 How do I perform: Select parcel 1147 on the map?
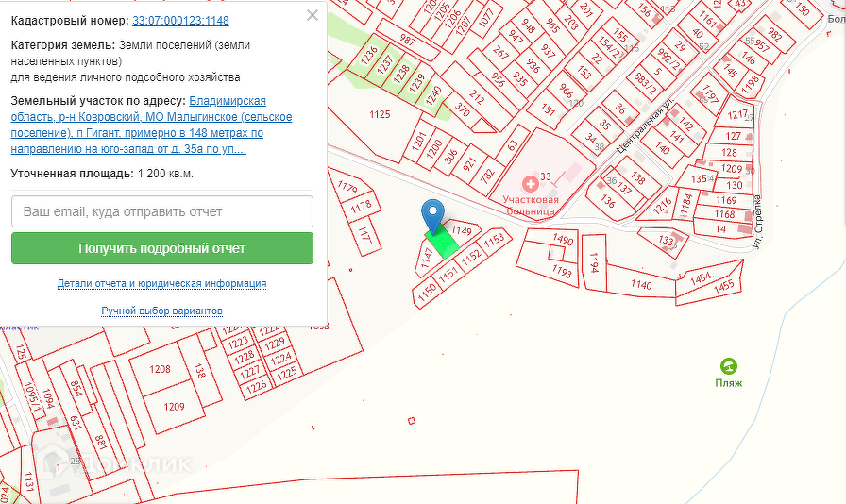point(427,259)
